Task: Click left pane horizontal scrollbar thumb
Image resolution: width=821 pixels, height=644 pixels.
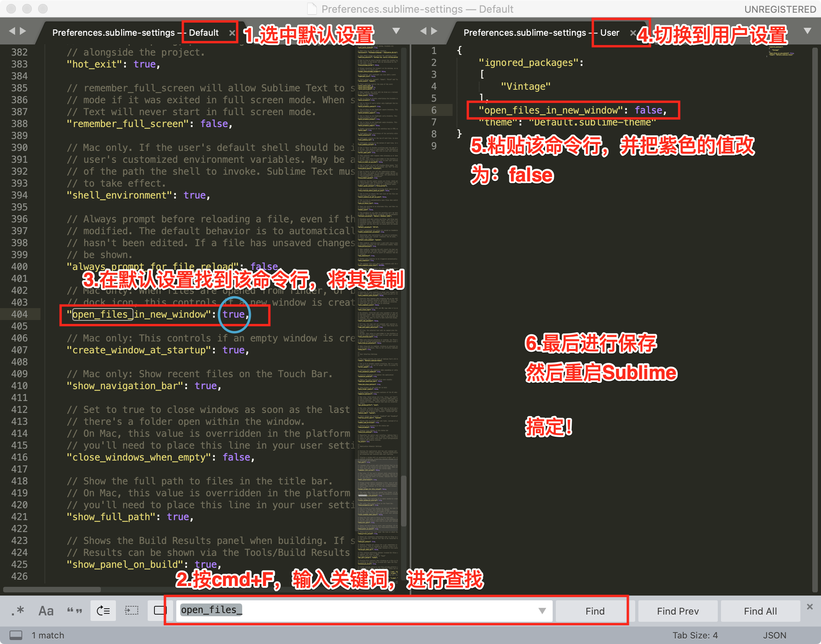Action: tap(52, 590)
